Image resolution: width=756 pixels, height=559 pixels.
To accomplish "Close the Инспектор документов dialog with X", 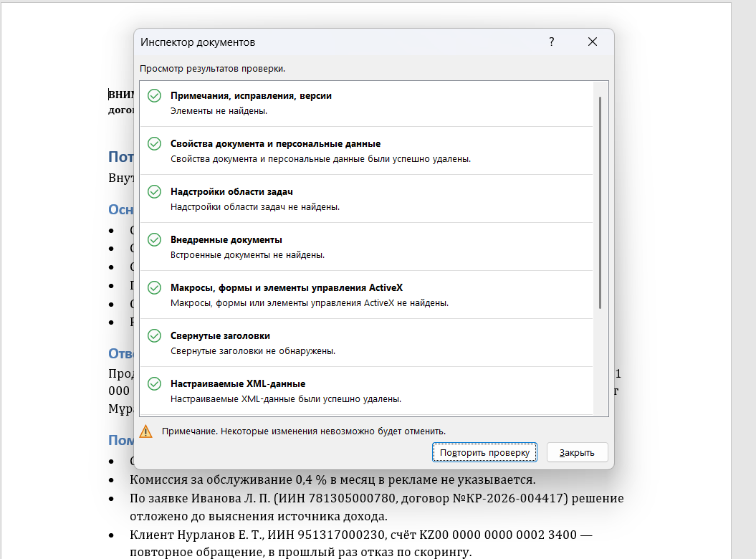I will 593,42.
